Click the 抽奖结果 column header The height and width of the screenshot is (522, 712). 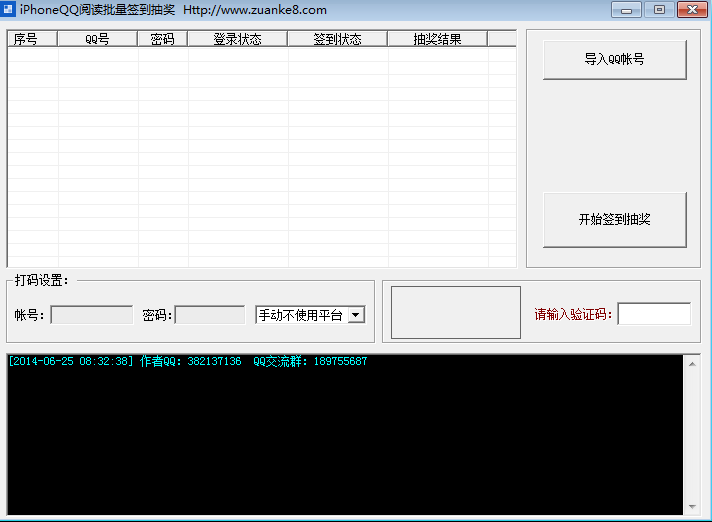(x=437, y=39)
